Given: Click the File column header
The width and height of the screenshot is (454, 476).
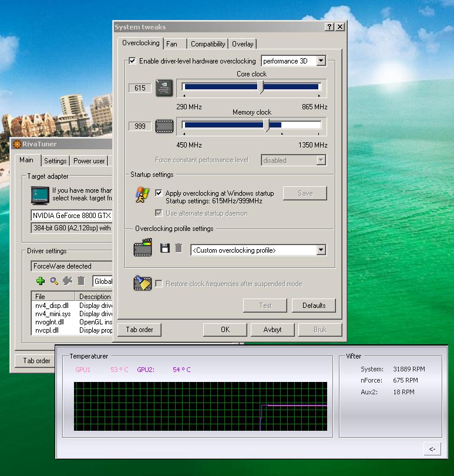Looking at the screenshot, I should (x=53, y=296).
